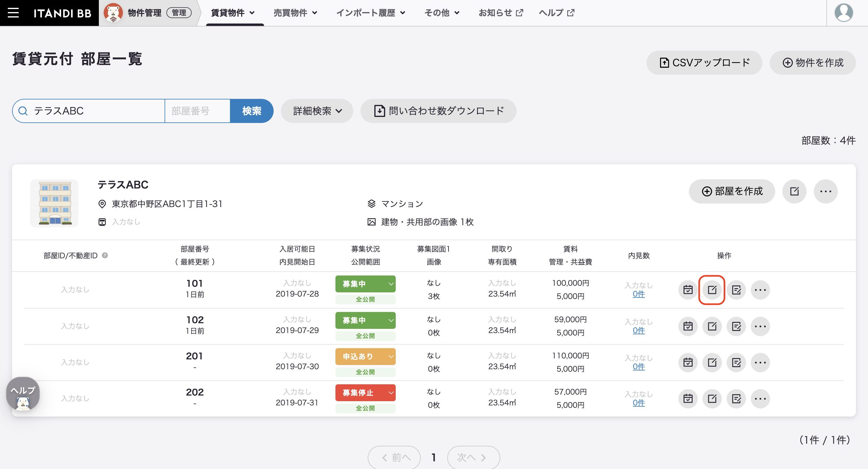
Task: Open the list-edit icon for room 202
Action: tap(736, 398)
